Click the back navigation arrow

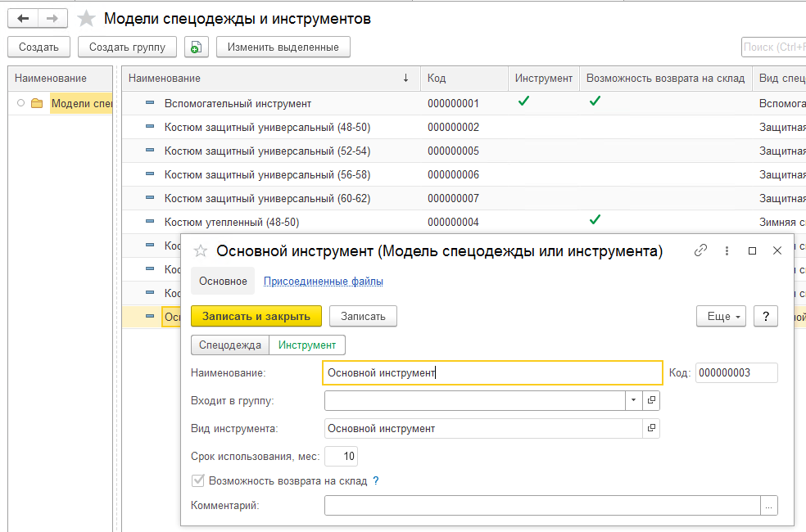(x=23, y=18)
